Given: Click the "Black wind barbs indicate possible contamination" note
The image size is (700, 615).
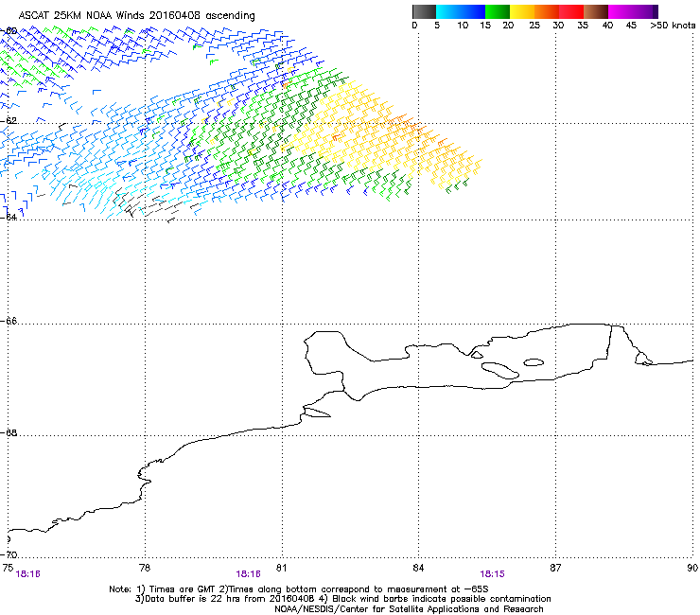Looking at the screenshot, I should click(x=441, y=599).
